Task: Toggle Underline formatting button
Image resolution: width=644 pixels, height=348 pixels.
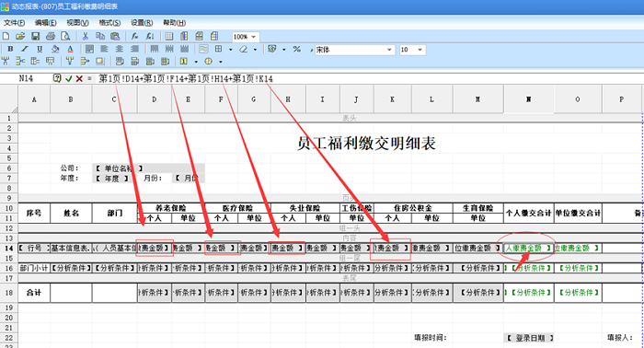Action: click(x=40, y=50)
